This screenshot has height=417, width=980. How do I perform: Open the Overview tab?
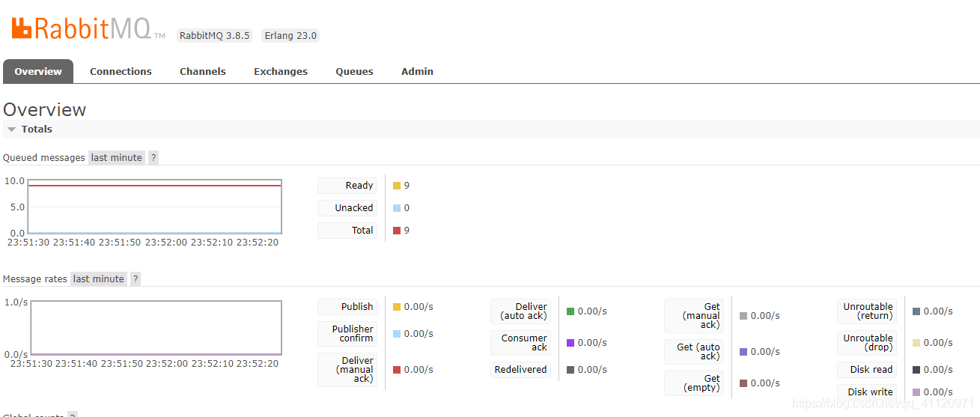coord(38,71)
